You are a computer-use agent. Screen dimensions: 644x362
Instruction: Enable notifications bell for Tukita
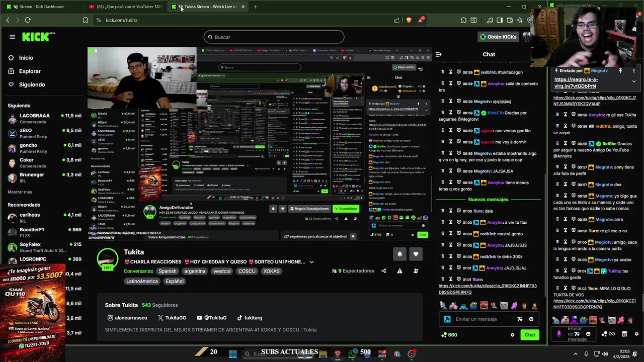(x=399, y=254)
